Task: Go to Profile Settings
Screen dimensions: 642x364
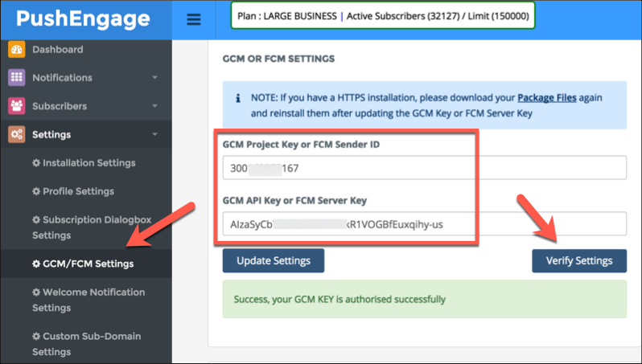Action: pyautogui.click(x=78, y=191)
